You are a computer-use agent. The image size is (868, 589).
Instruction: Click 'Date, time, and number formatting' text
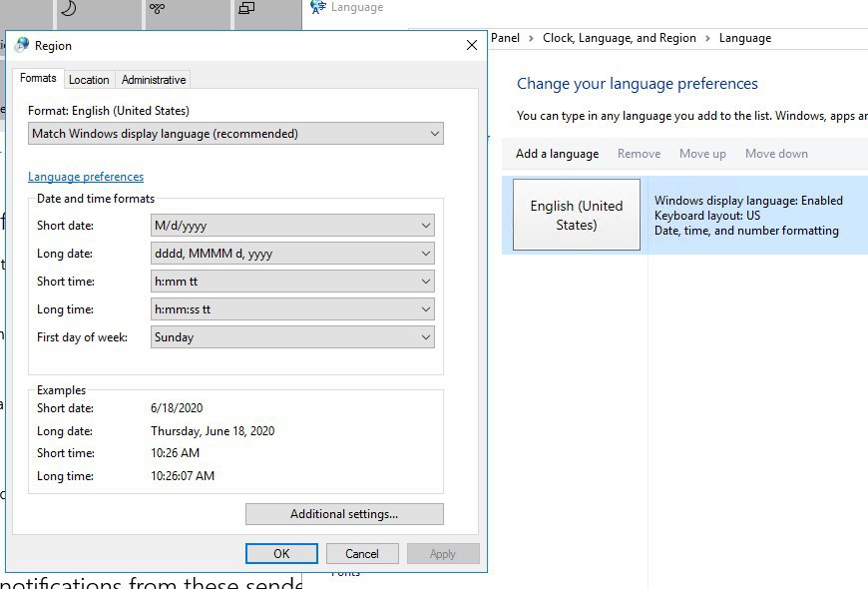coord(746,231)
